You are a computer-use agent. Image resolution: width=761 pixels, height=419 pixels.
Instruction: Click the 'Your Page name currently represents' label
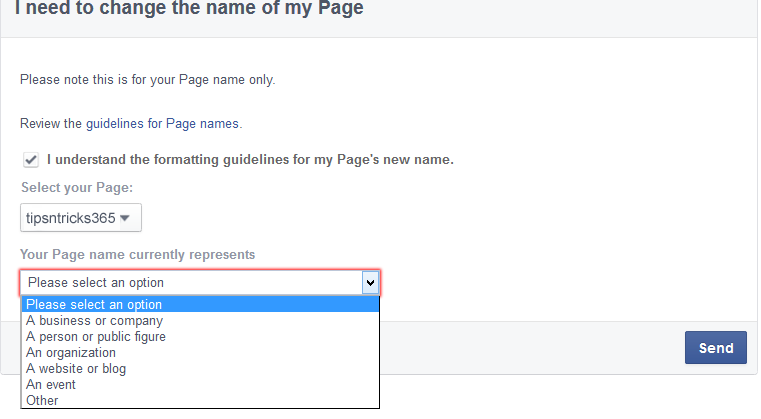point(137,255)
